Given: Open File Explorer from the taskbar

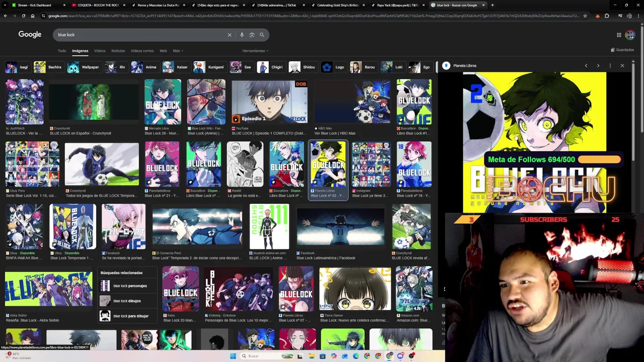Looking at the screenshot, I should (x=311, y=356).
